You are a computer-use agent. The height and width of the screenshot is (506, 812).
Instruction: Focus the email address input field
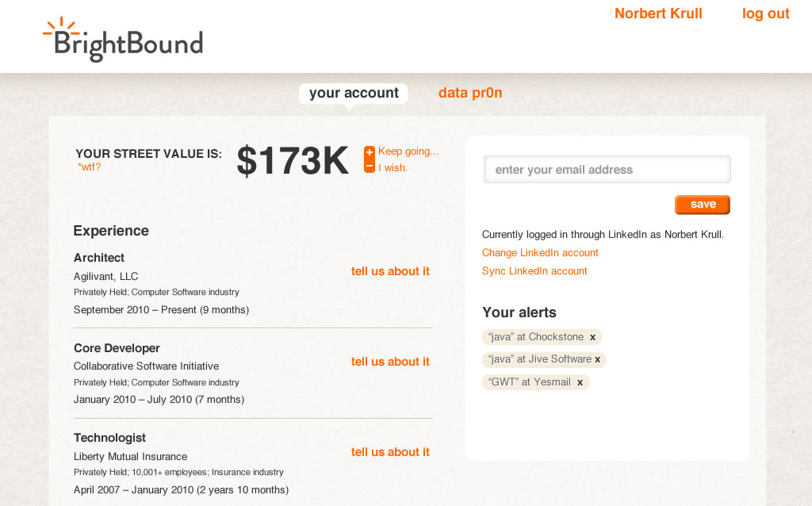click(x=607, y=170)
